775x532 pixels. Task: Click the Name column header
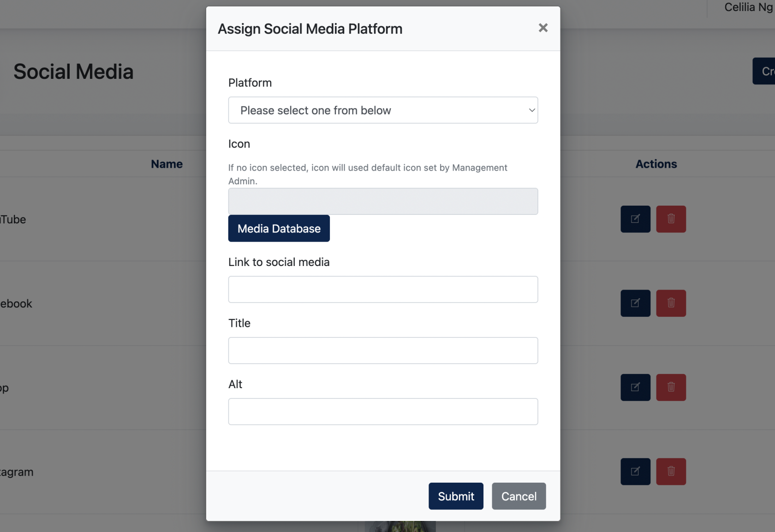pos(167,164)
